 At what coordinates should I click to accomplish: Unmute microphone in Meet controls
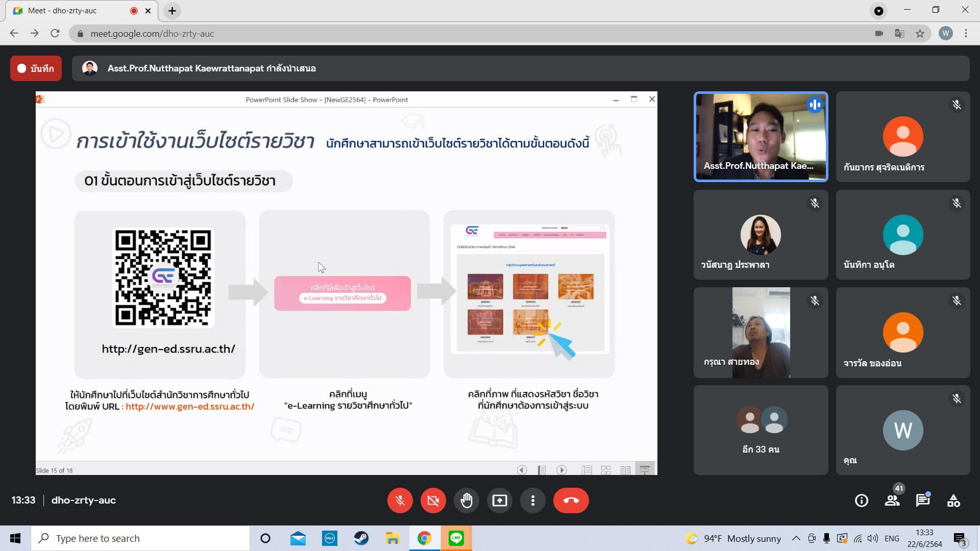pos(400,500)
